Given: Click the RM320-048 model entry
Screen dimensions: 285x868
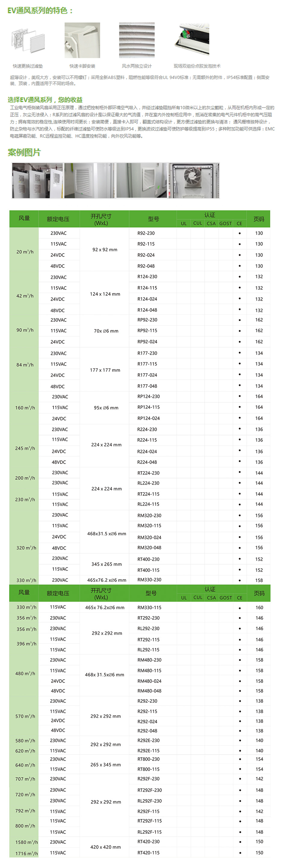Looking at the screenshot, I should tap(149, 548).
